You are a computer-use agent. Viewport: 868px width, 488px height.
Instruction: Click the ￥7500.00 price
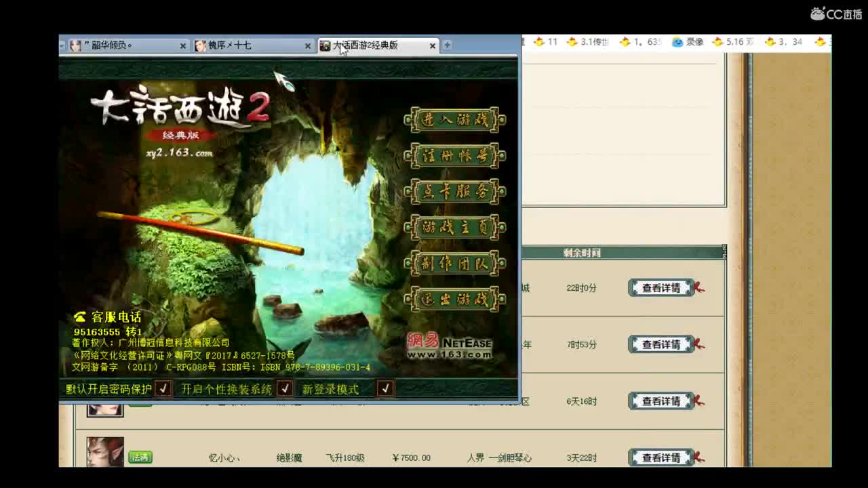(411, 458)
